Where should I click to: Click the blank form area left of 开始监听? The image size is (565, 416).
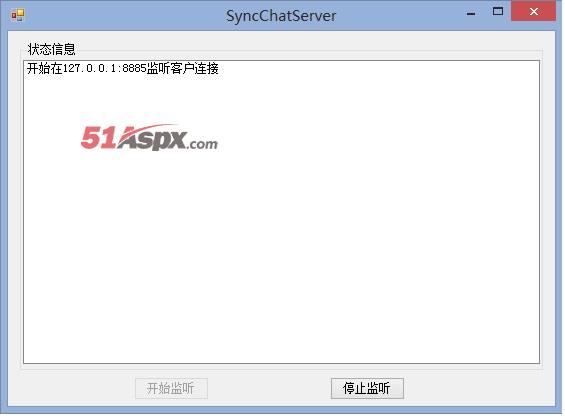pos(72,388)
